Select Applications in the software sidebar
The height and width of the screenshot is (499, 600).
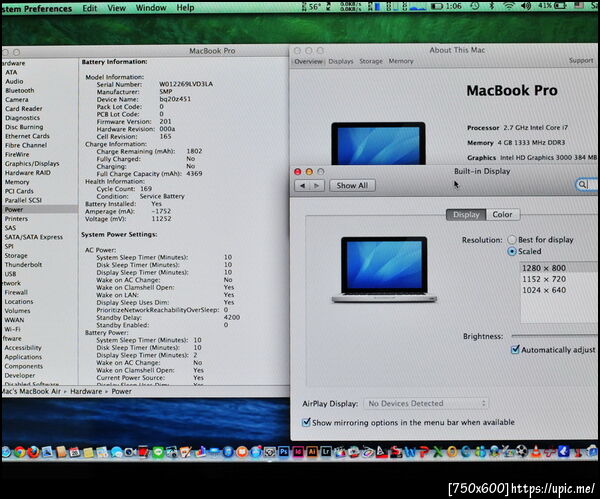click(x=23, y=357)
